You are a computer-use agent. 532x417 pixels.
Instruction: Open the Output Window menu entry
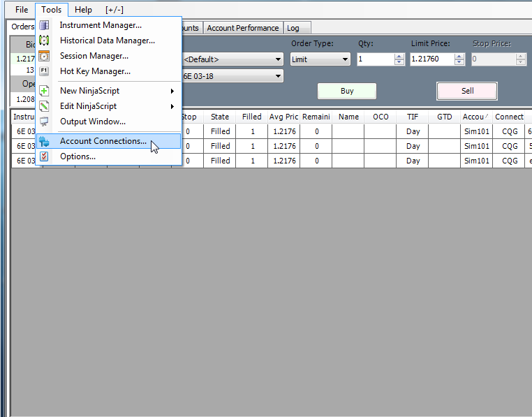tap(109, 122)
